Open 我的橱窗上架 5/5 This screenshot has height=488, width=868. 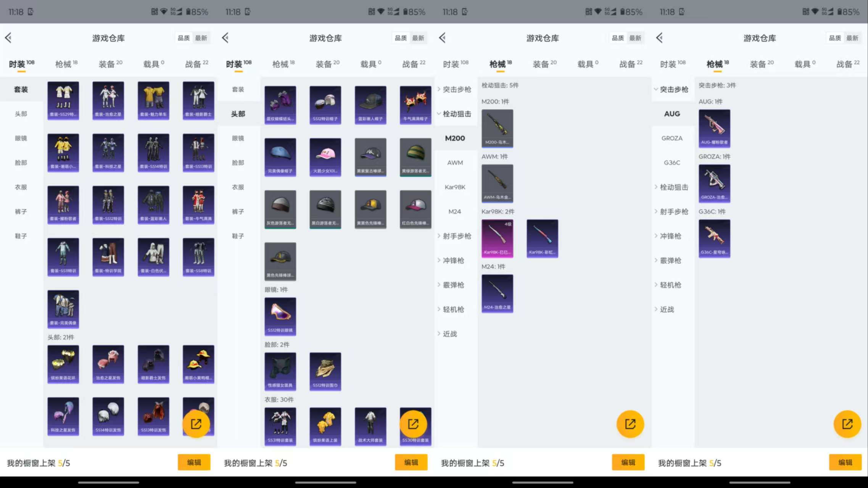[36, 463]
